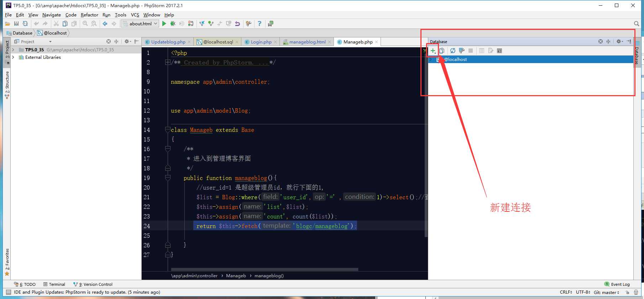Navigate back with the blue left arrow

[105, 24]
